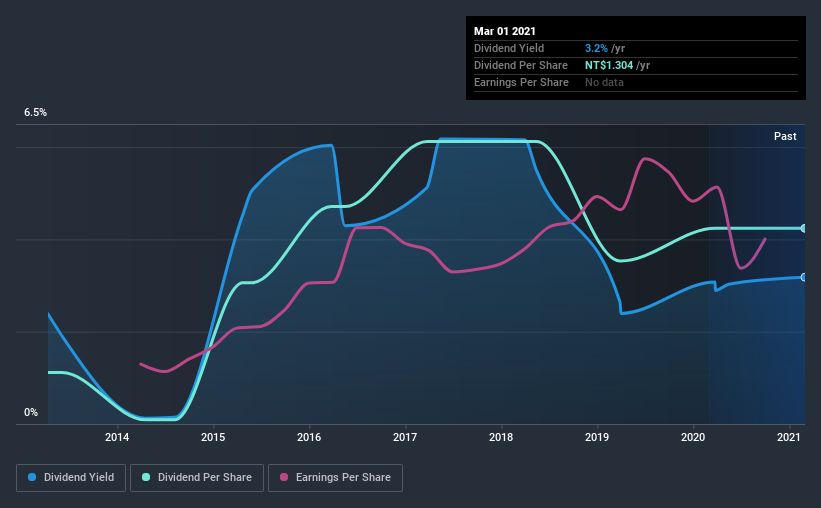This screenshot has height=508, width=821.
Task: Click the 2020 x-axis label
Action: pyautogui.click(x=693, y=437)
